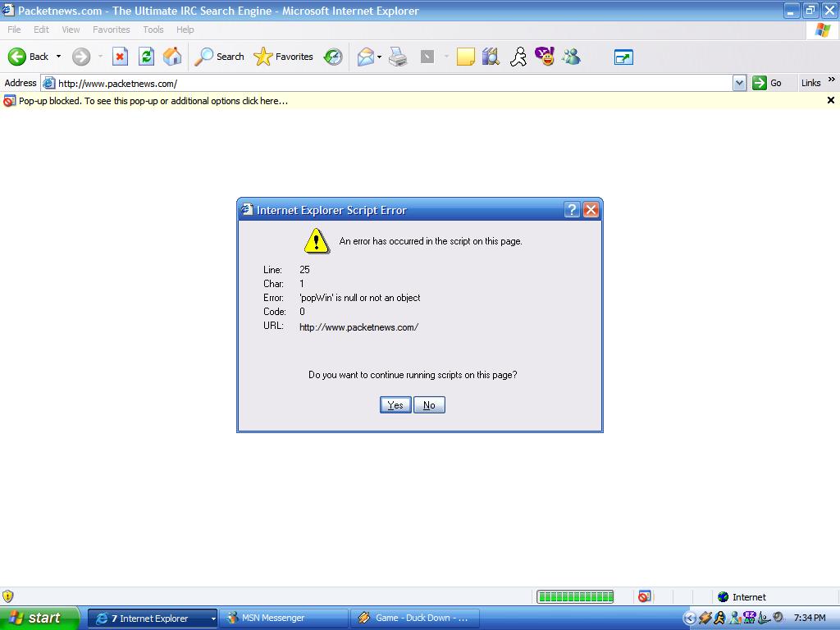The height and width of the screenshot is (630, 840).
Task: Launch Yahoo Messenger from the toolbar
Action: point(544,57)
